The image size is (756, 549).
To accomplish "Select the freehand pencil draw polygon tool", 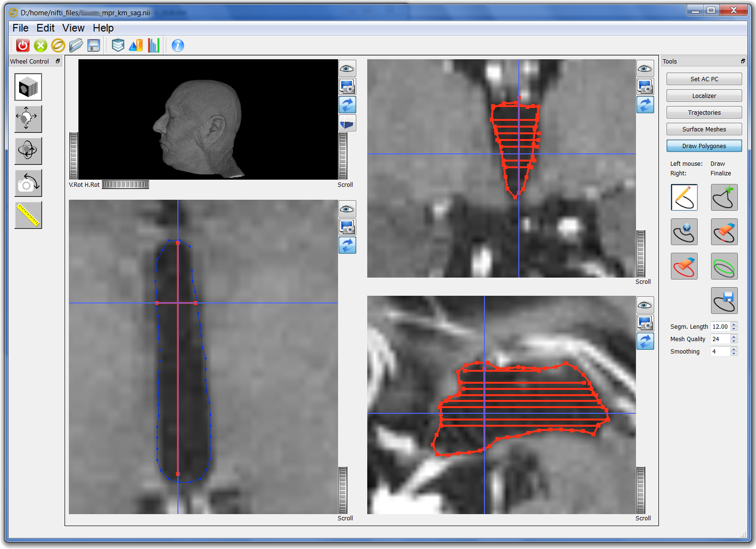I will [x=684, y=197].
